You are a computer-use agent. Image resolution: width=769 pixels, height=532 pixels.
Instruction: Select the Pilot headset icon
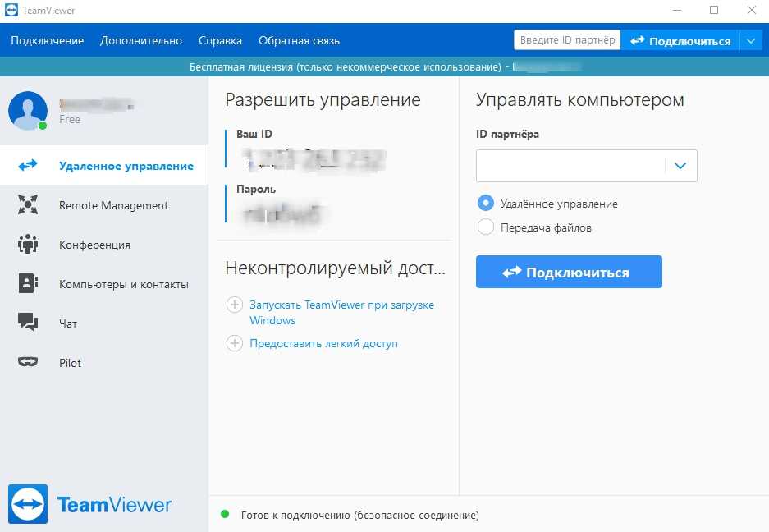pos(28,363)
